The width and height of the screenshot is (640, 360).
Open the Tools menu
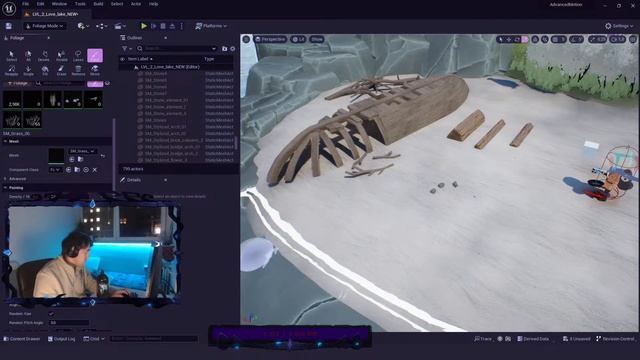(x=80, y=4)
